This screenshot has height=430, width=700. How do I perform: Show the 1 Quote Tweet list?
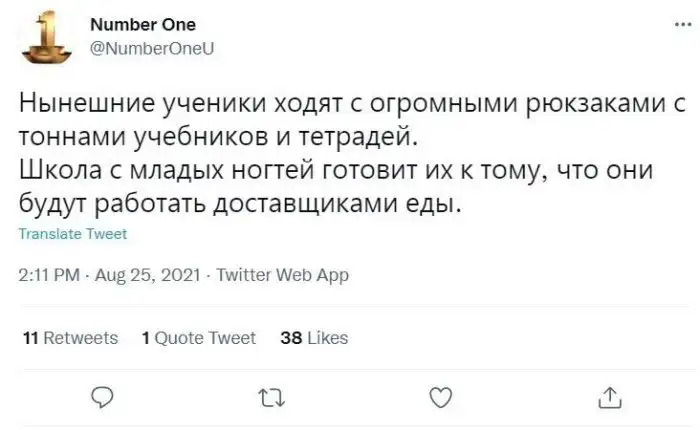[x=199, y=338]
